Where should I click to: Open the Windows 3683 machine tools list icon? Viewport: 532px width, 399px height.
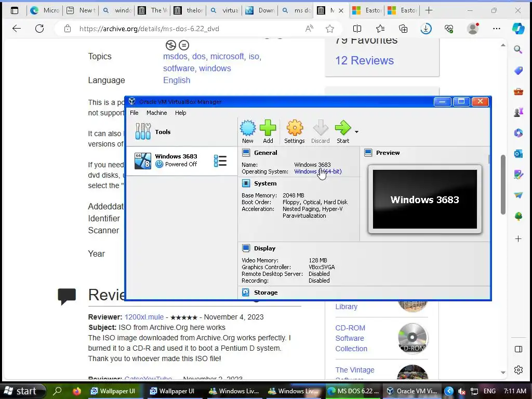click(x=220, y=161)
